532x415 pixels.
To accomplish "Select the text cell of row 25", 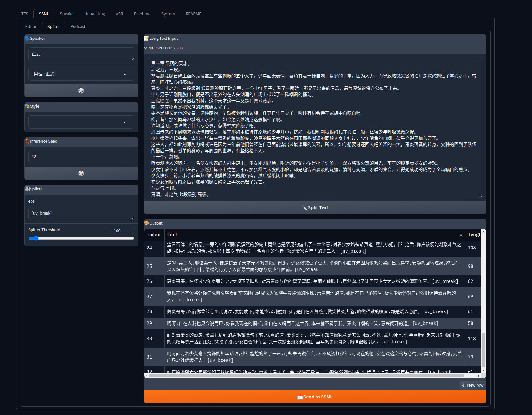I will (x=315, y=266).
